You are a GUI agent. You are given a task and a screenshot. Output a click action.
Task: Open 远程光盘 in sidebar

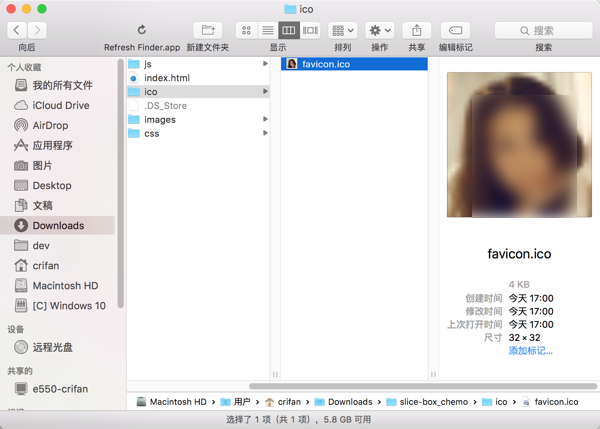(x=57, y=347)
